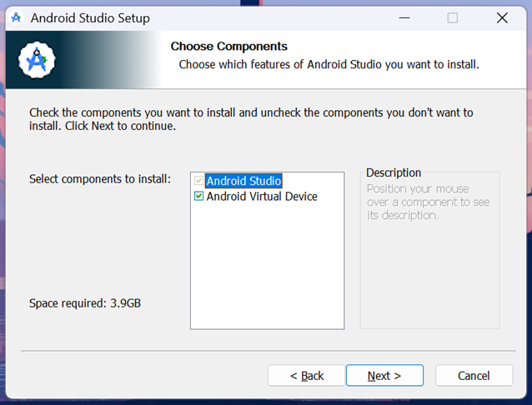This screenshot has width=532, height=405.
Task: Close the Android Studio Setup window
Action: [502, 17]
